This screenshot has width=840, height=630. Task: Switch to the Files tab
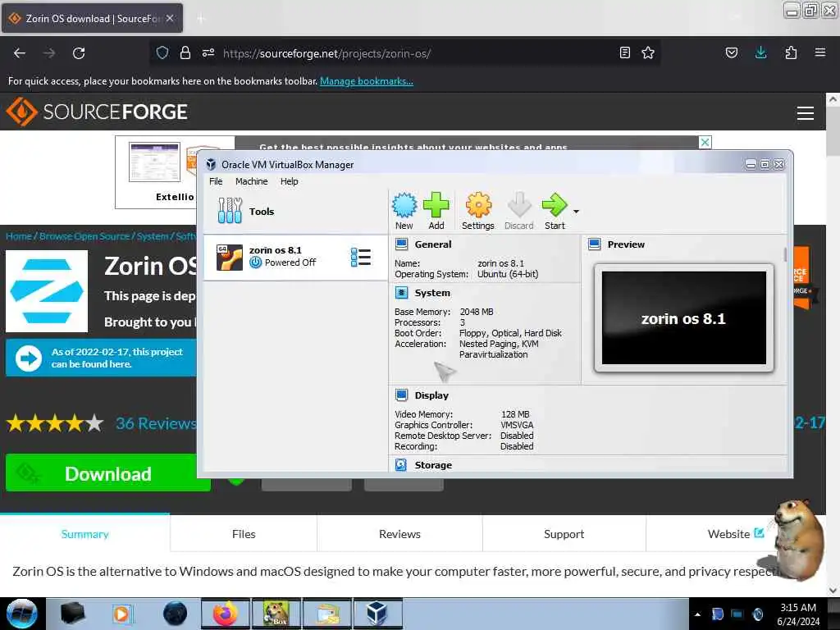coord(244,534)
